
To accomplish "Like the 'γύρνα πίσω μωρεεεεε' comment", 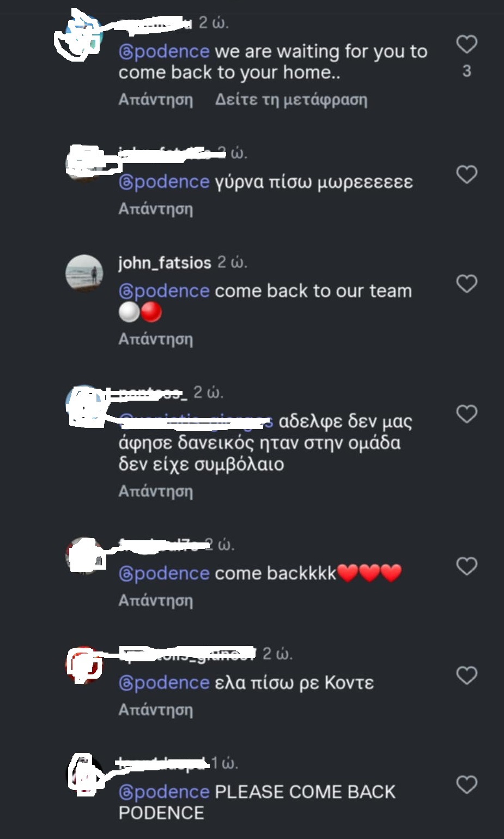I will pyautogui.click(x=466, y=175).
